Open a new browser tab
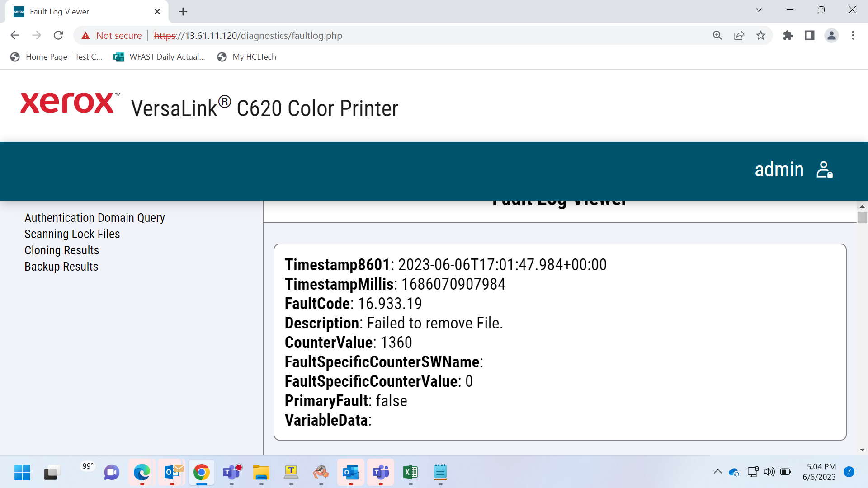Viewport: 868px width, 488px height. pyautogui.click(x=183, y=12)
